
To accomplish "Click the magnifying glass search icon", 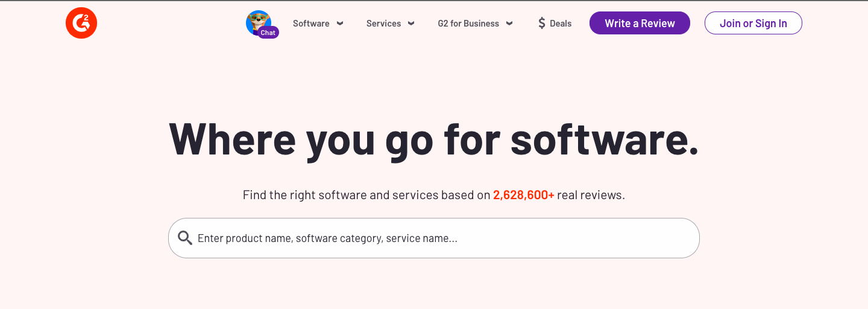I will 185,238.
